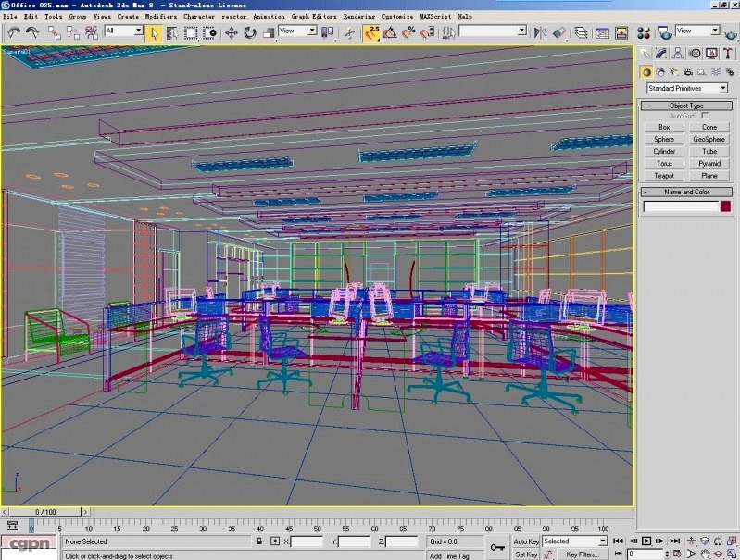Open the Rendering menu

[358, 16]
